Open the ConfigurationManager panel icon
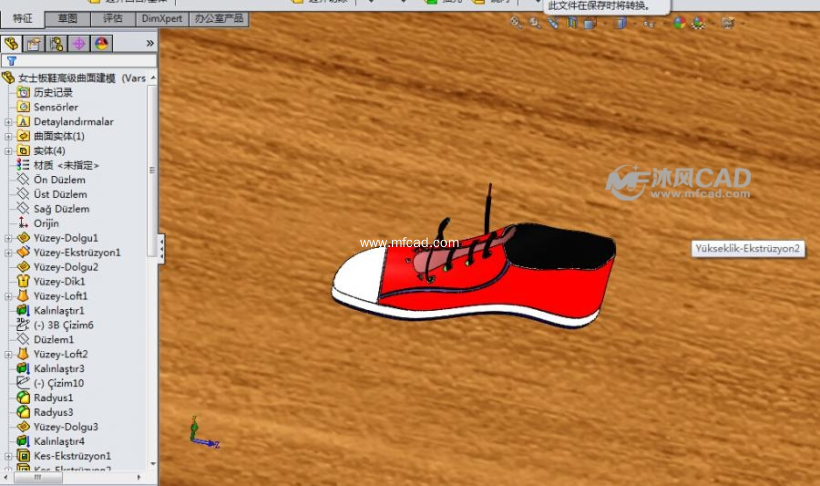 point(56,43)
